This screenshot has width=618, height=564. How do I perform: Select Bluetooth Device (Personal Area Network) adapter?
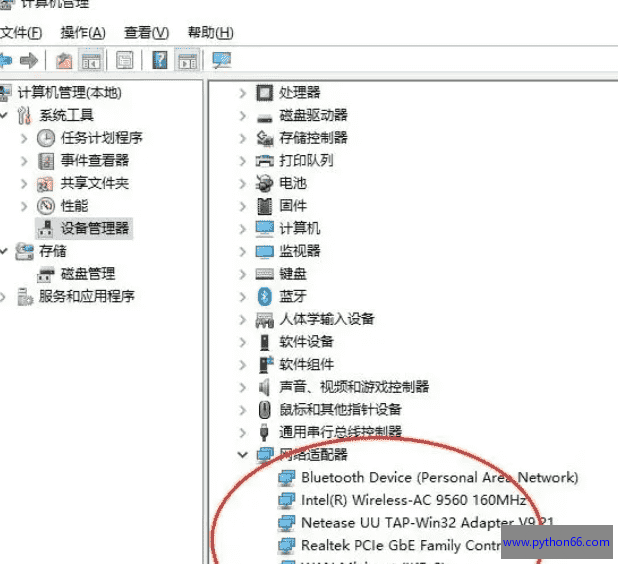point(439,478)
